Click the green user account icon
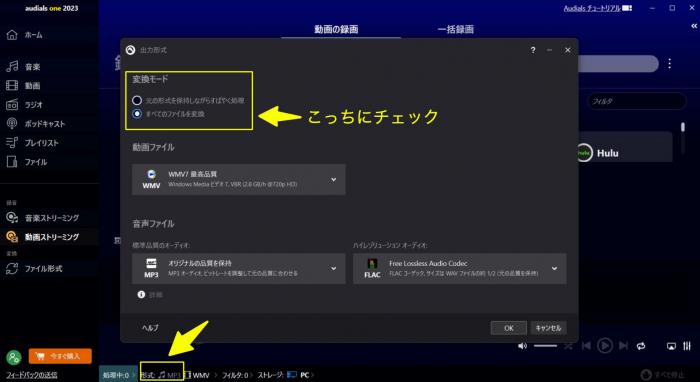 point(13,357)
